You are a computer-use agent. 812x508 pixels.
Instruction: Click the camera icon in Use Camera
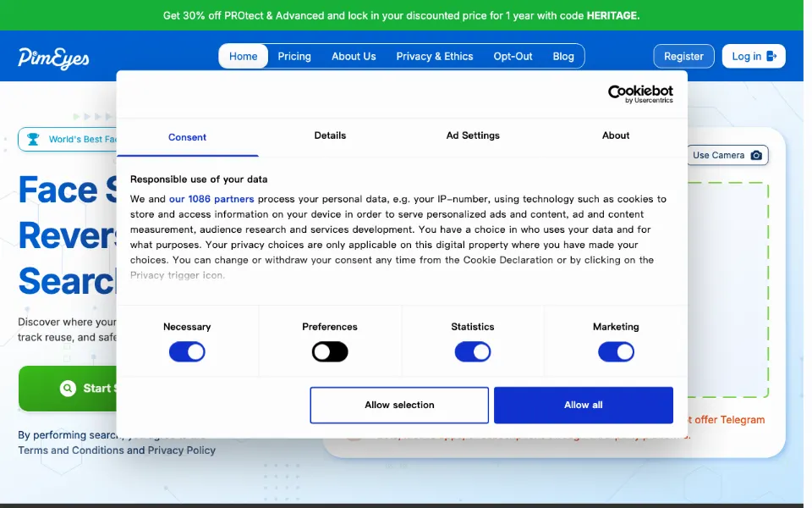[x=756, y=156]
